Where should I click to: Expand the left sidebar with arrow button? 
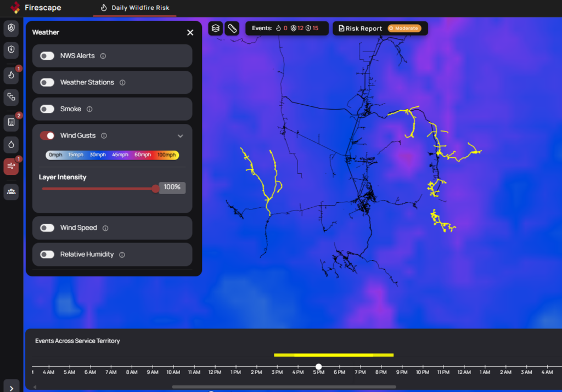point(11,387)
